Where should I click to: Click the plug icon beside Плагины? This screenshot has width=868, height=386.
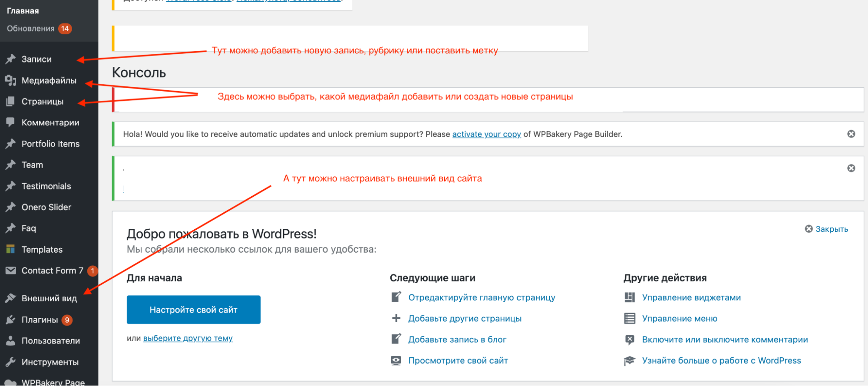[10, 320]
